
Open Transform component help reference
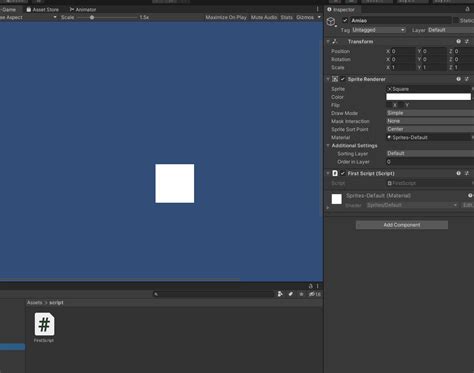(459, 41)
